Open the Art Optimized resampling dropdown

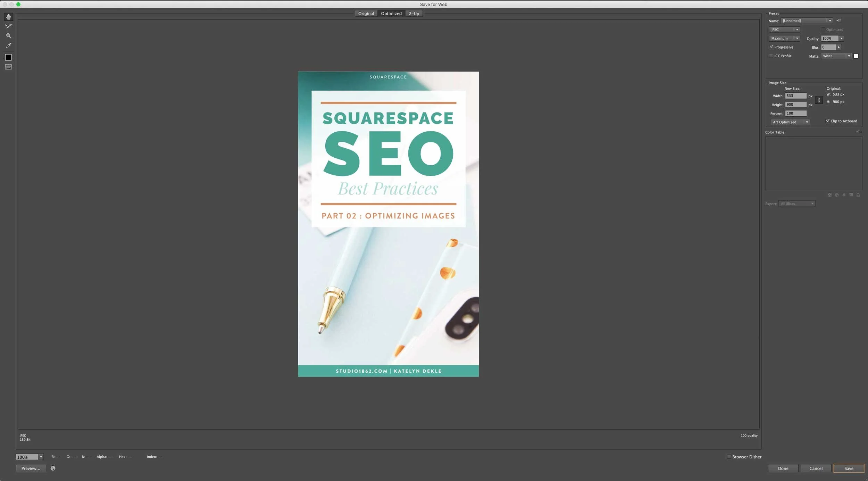[x=790, y=122]
